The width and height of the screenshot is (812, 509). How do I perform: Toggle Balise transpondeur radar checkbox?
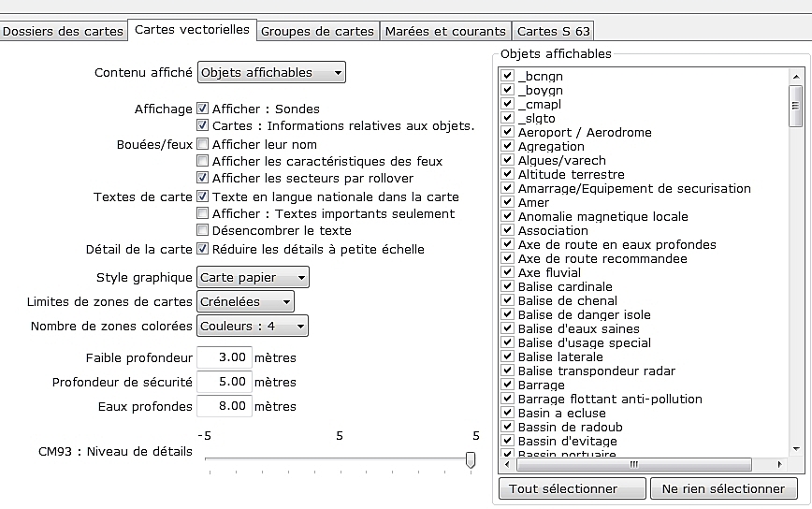[507, 371]
